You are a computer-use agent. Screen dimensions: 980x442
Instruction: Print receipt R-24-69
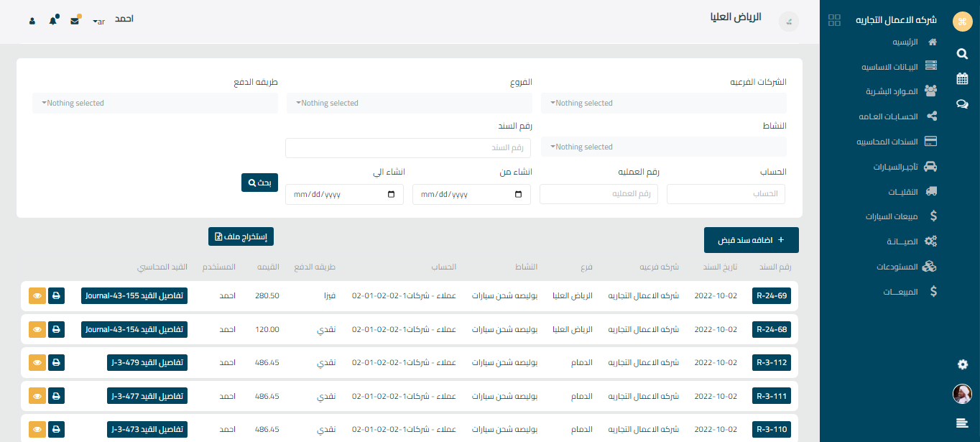tap(57, 295)
